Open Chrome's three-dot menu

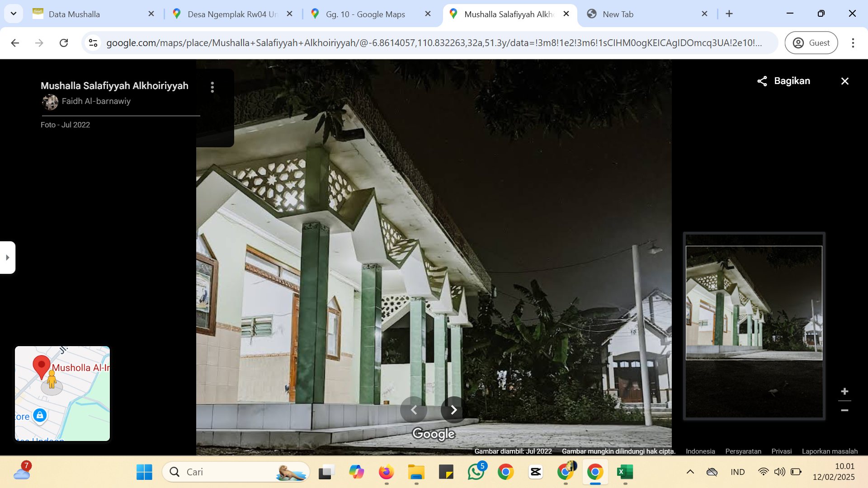click(853, 43)
